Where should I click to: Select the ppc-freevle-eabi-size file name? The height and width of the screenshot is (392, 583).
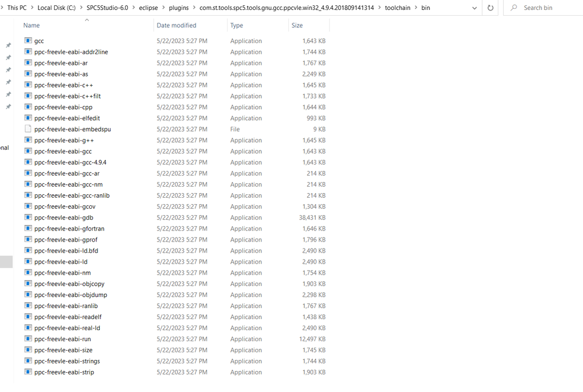[63, 350]
